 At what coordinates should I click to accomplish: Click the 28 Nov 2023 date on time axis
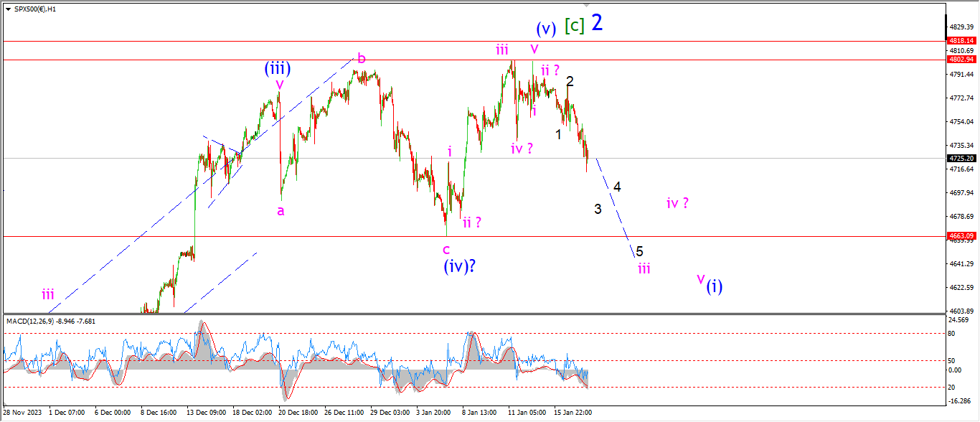pyautogui.click(x=23, y=413)
